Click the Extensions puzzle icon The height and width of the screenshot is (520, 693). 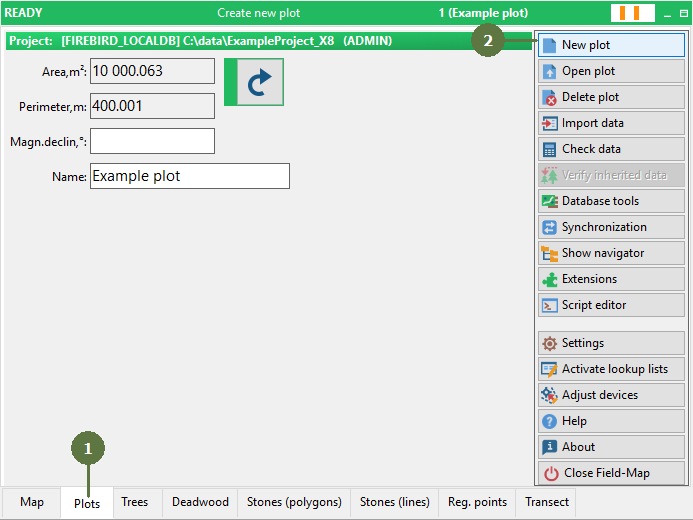549,279
